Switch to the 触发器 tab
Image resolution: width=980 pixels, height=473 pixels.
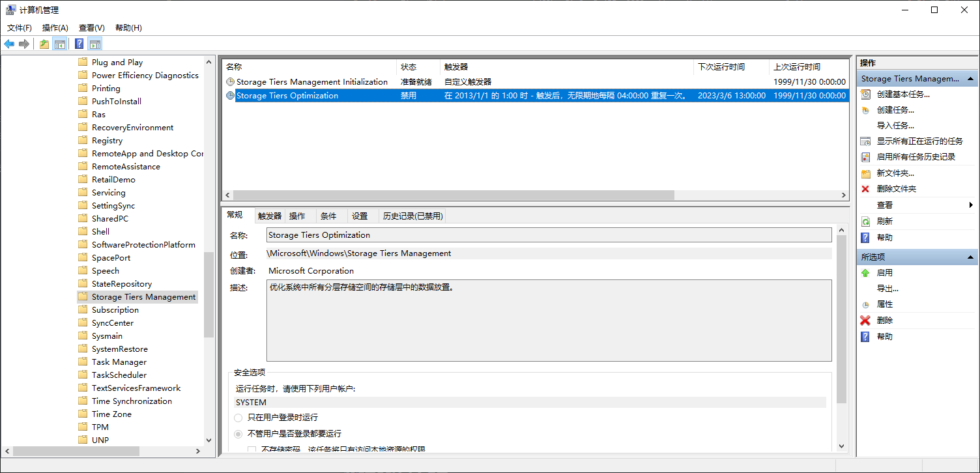(269, 216)
